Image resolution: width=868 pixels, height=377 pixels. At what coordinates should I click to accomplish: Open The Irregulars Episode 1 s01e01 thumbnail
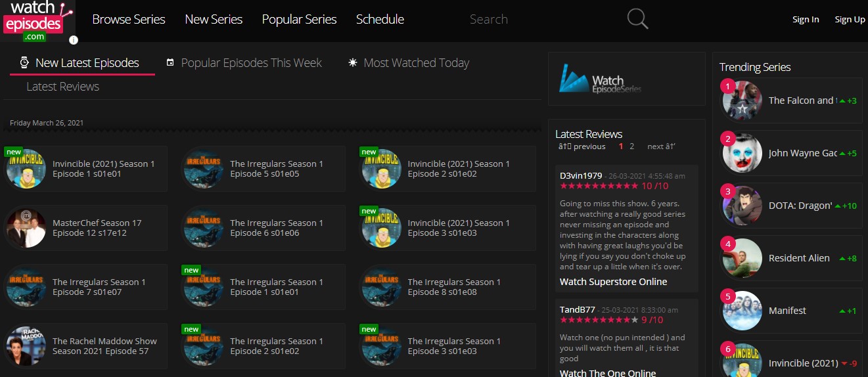204,287
